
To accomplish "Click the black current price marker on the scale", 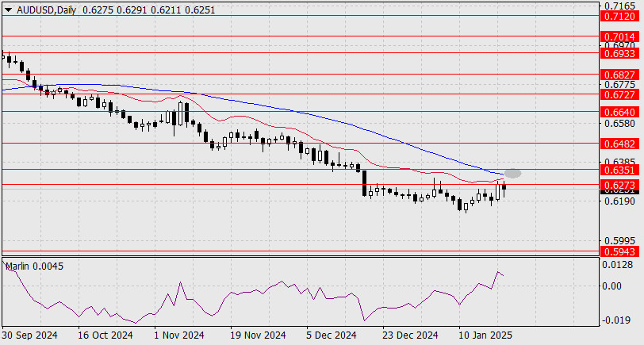I will click(x=619, y=191).
